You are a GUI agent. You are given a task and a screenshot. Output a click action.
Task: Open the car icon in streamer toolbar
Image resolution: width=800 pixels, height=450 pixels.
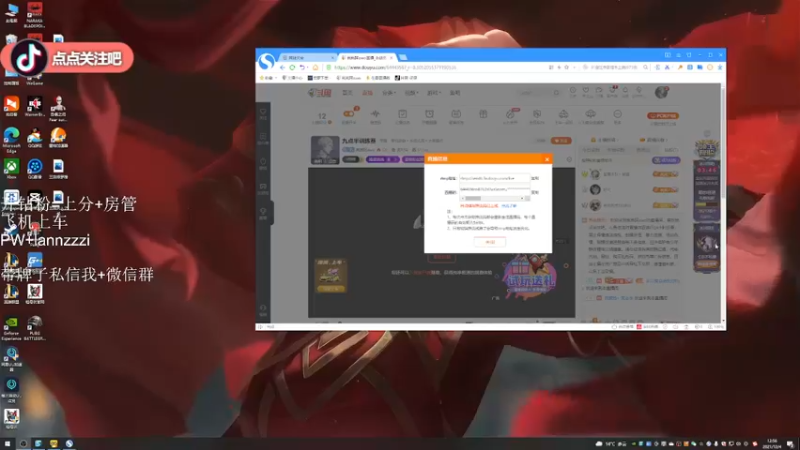pos(563,116)
